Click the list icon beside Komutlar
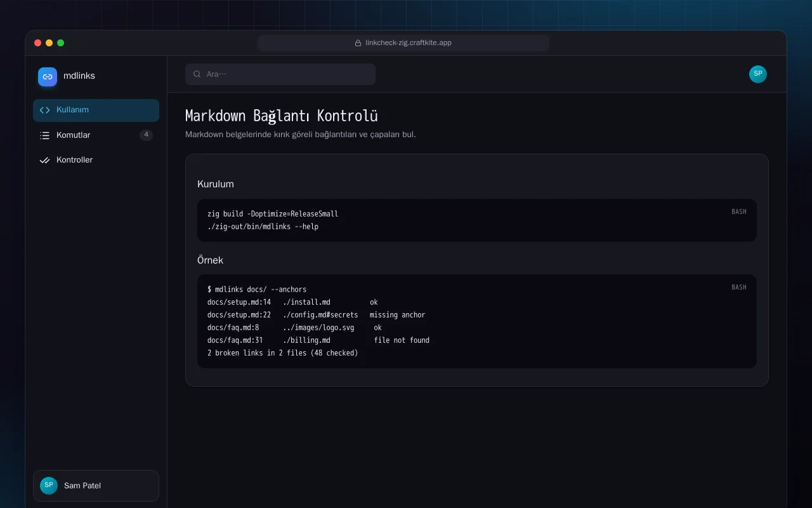Screen dimensions: 812x508 pos(44,135)
